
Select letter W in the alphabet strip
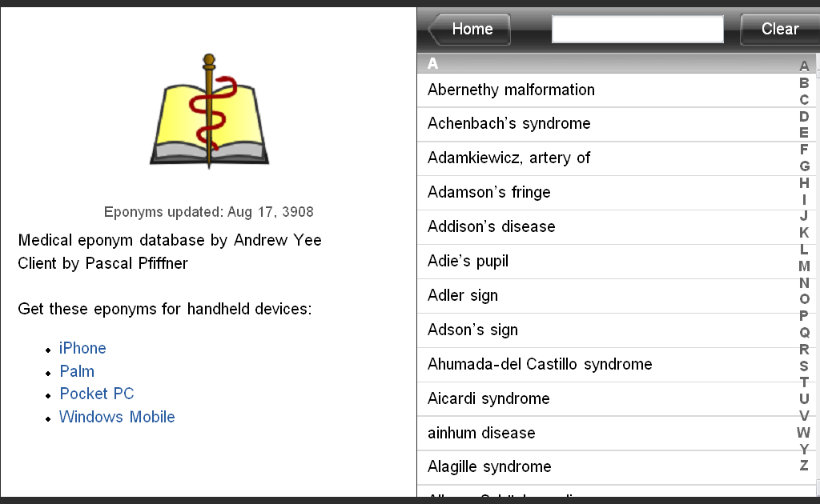[804, 433]
